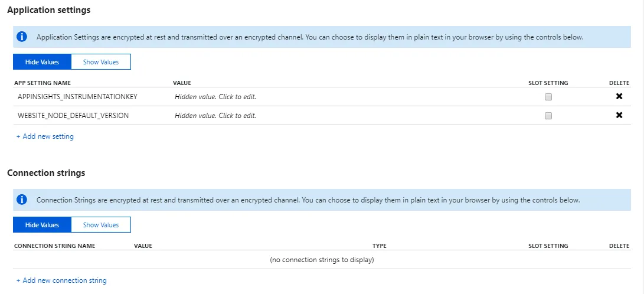Click the info icon in the Connection strings banner
Viewport: 644px width, 294px height.
(22, 200)
